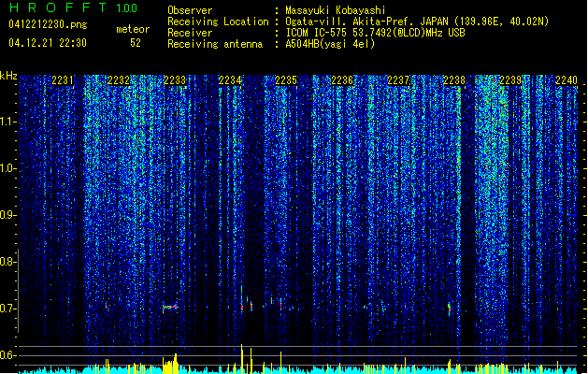Screen dimensions: 588x374
Task: Click the kHz axis unit label
Action: [x=8, y=76]
